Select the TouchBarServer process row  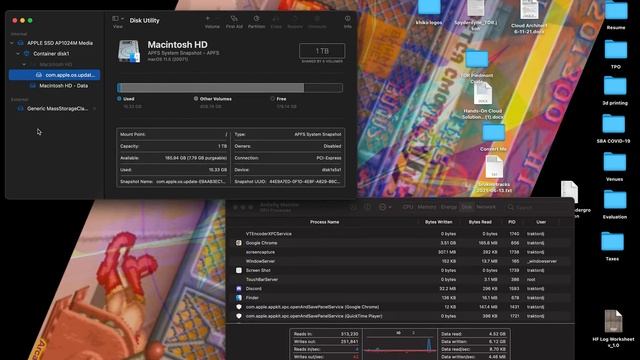[400, 280]
